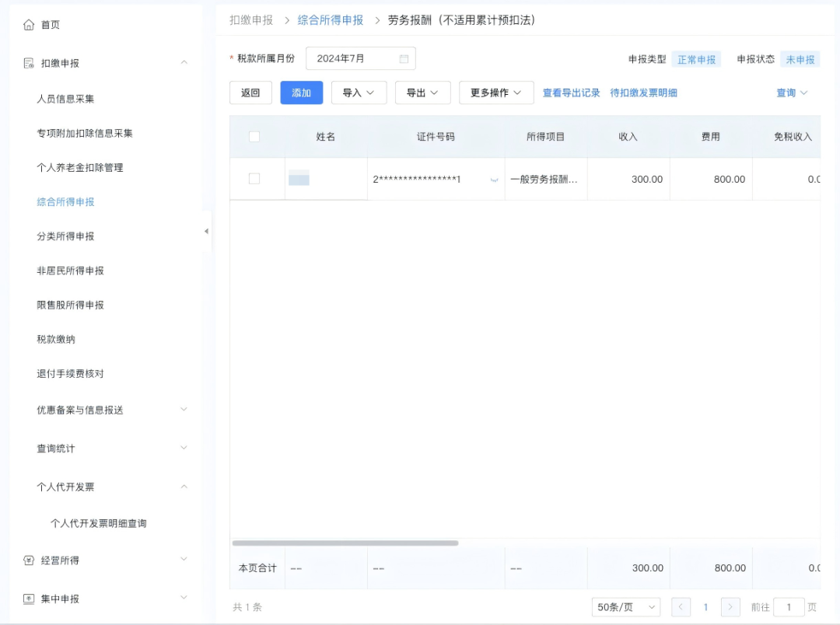Click the blue 添加 button
The width and height of the screenshot is (840, 625).
point(301,93)
